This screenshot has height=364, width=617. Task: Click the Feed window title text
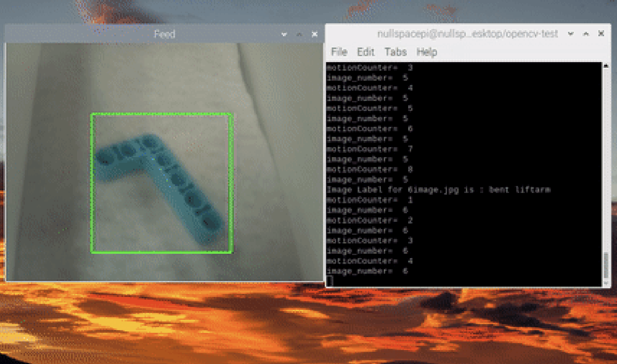165,34
